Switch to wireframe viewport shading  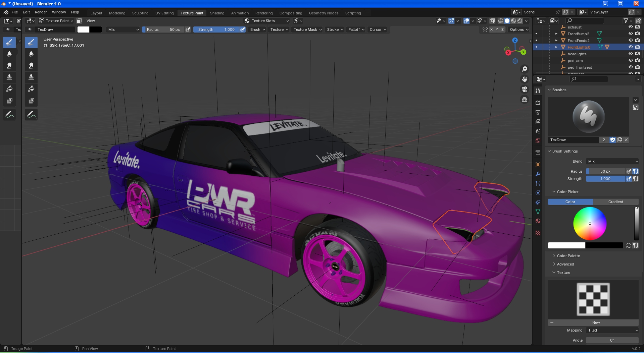[500, 21]
